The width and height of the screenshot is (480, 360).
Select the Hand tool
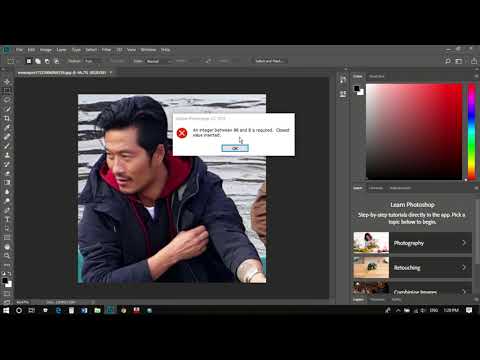(x=7, y=247)
